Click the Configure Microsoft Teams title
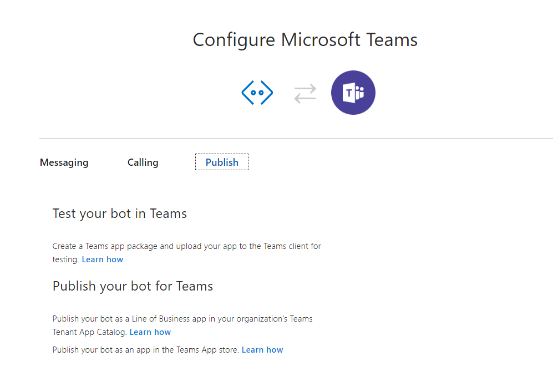 pyautogui.click(x=305, y=40)
